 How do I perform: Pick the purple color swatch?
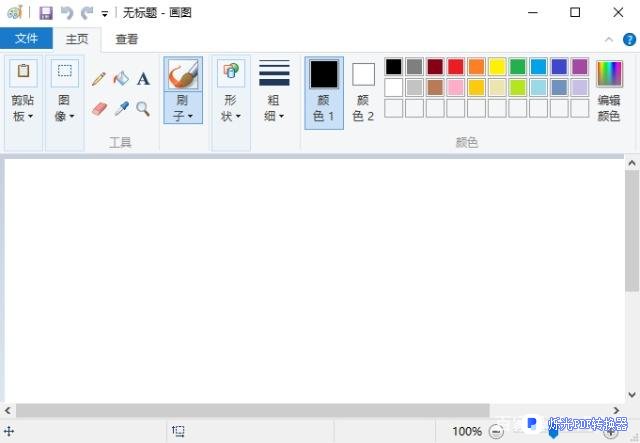[x=580, y=67]
